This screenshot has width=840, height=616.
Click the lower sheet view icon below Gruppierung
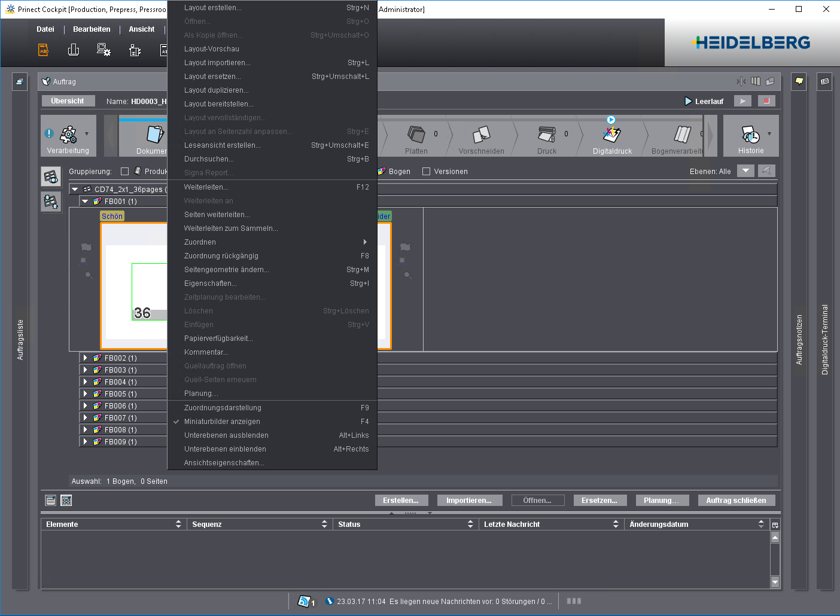click(51, 202)
